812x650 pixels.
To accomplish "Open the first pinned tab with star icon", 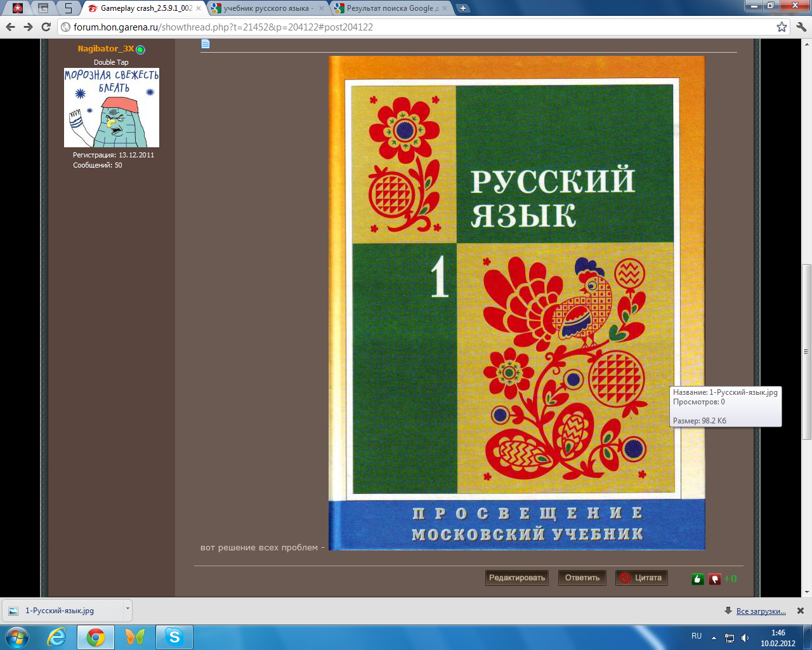I will point(18,8).
